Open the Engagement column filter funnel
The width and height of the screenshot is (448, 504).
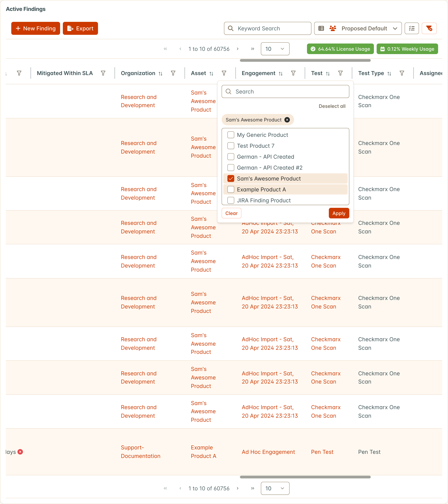point(293,73)
